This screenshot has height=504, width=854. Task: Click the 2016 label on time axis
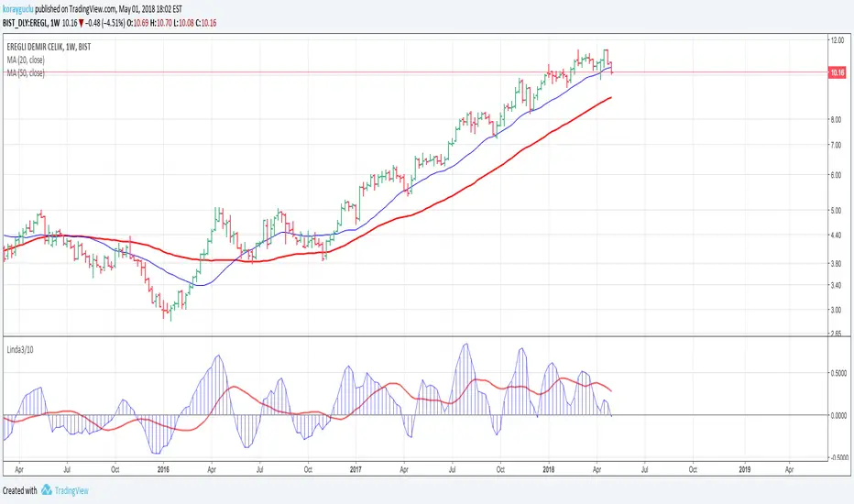click(163, 469)
